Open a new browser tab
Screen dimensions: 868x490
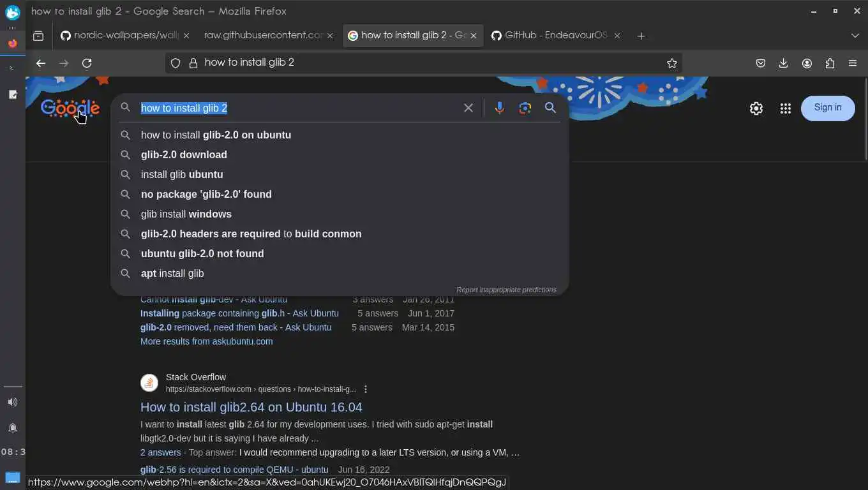[x=641, y=36]
